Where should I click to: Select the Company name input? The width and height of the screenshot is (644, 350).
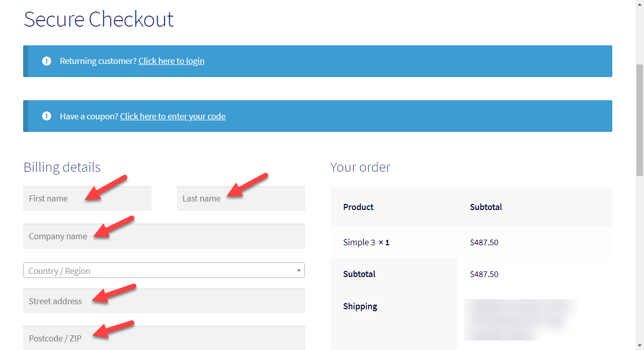[164, 236]
